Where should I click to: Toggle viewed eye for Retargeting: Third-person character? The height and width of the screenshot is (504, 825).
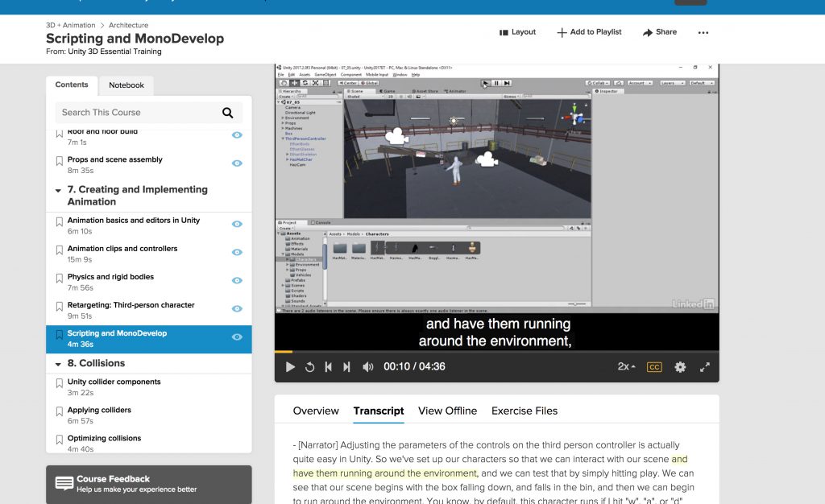pos(238,308)
